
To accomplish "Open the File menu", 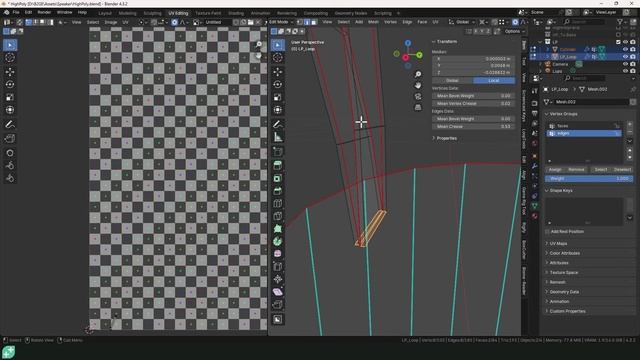I will point(16,13).
